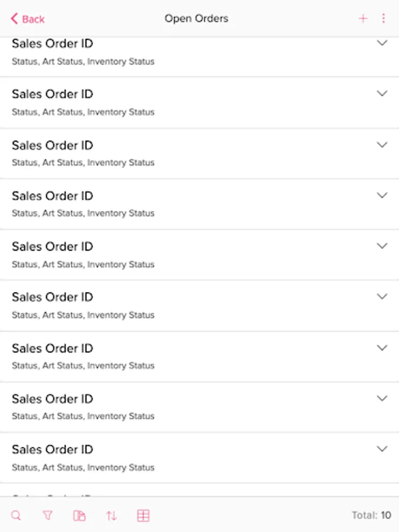Open the filter funnel icon
The width and height of the screenshot is (399, 532).
pyautogui.click(x=48, y=515)
